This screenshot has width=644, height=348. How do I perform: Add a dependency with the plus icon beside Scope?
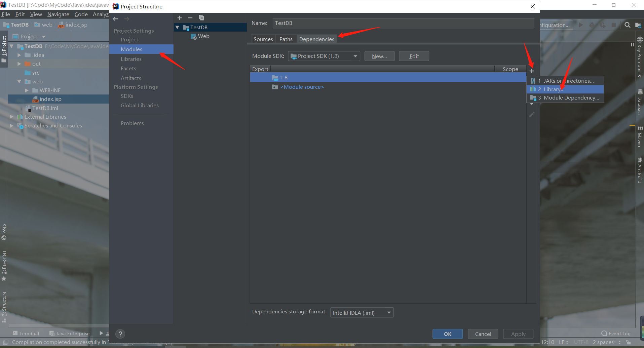point(532,71)
